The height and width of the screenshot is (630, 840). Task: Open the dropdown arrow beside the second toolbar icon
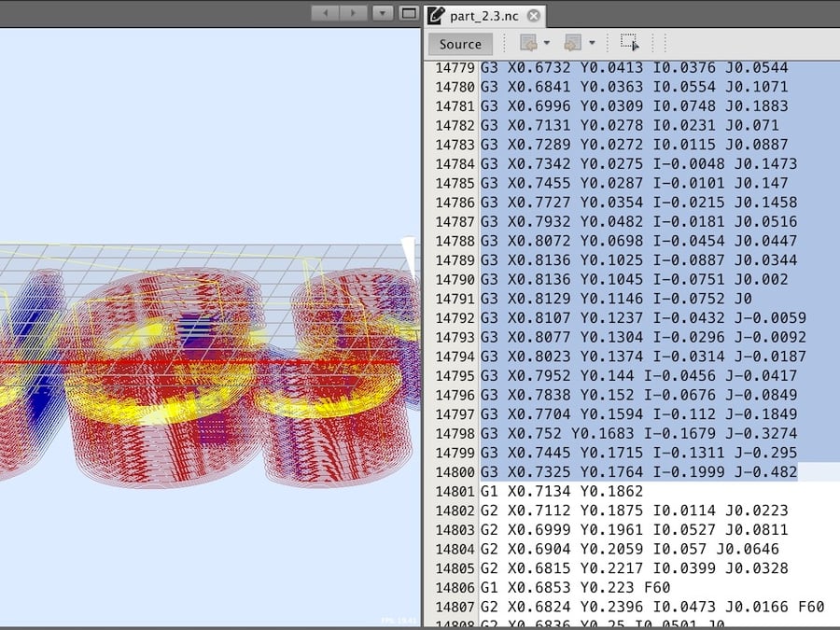[x=592, y=43]
